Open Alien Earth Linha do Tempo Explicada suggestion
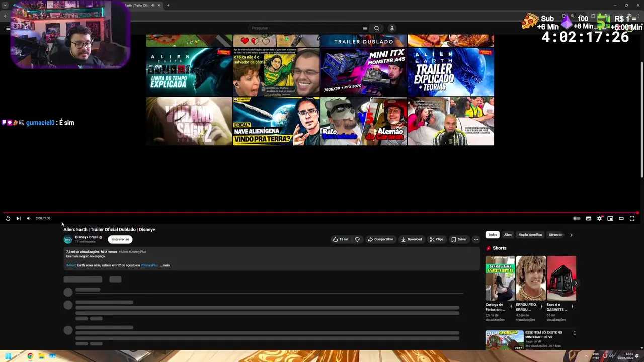The height and width of the screenshot is (362, 644). tap(189, 71)
